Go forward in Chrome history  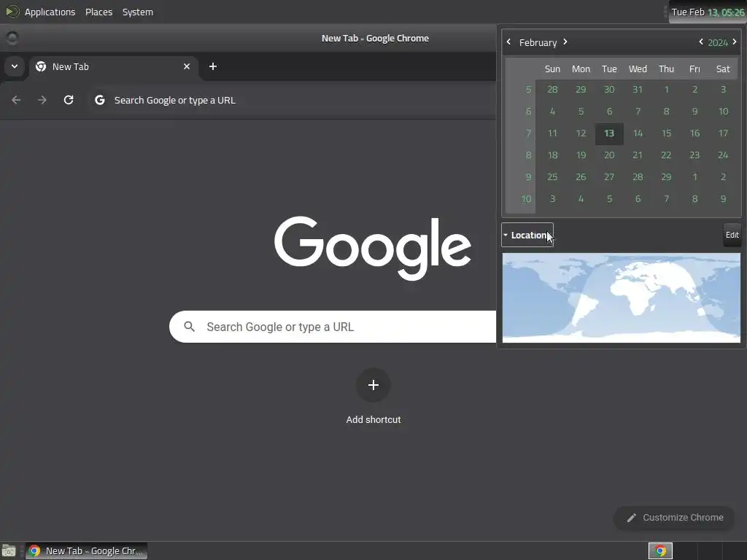pyautogui.click(x=42, y=100)
